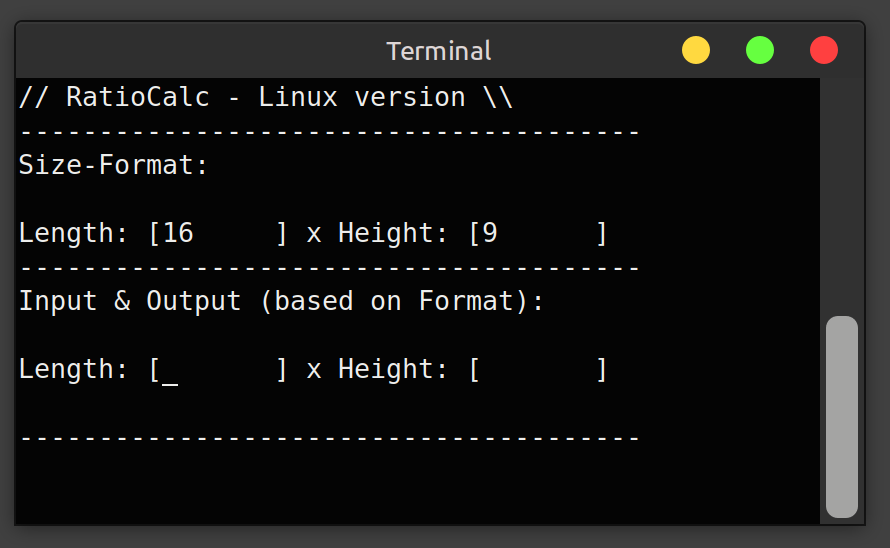Viewport: 890px width, 548px height.
Task: Click the yellow minimize window button
Action: (x=696, y=50)
